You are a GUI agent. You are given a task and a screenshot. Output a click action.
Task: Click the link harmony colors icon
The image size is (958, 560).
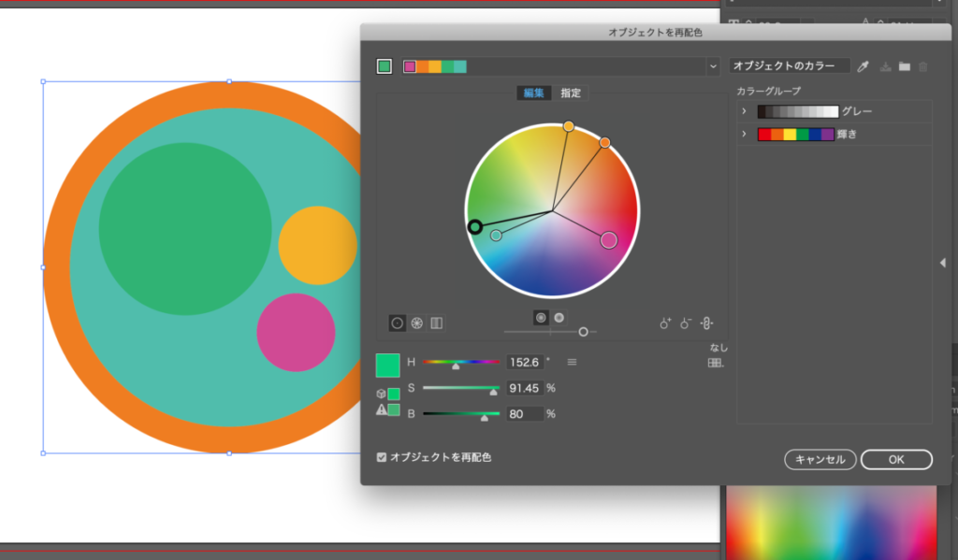706,323
